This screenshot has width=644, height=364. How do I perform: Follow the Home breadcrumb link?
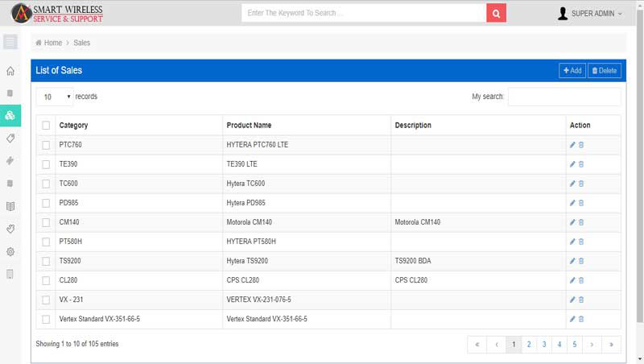(52, 43)
